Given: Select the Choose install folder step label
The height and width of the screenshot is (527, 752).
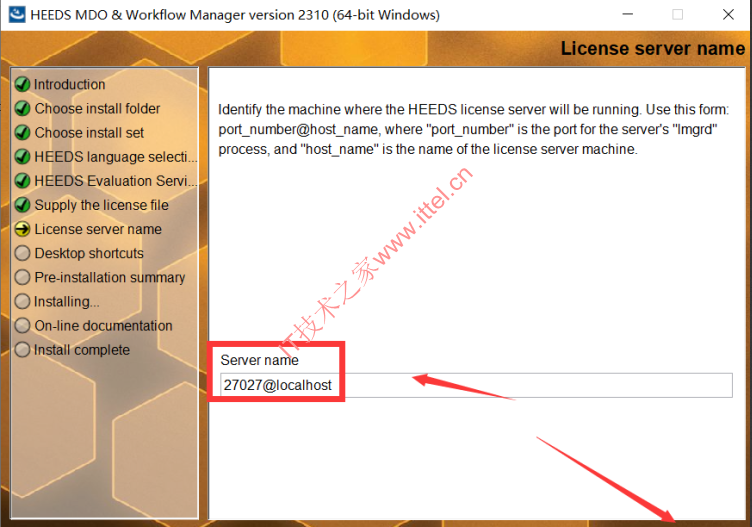Looking at the screenshot, I should [97, 108].
